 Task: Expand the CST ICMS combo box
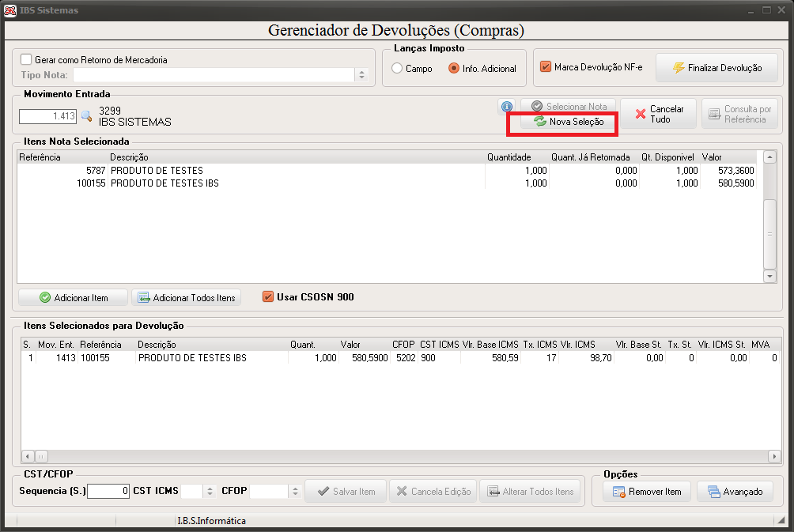210,491
